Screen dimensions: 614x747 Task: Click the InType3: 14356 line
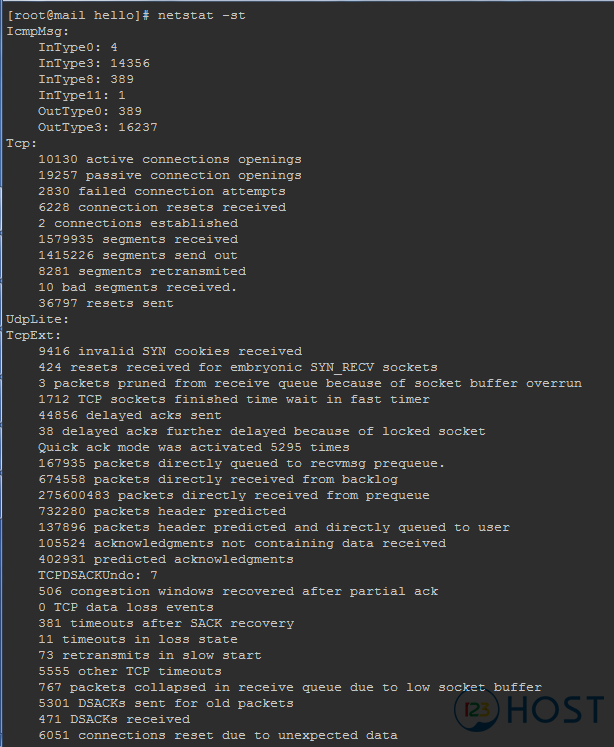pyautogui.click(x=94, y=63)
